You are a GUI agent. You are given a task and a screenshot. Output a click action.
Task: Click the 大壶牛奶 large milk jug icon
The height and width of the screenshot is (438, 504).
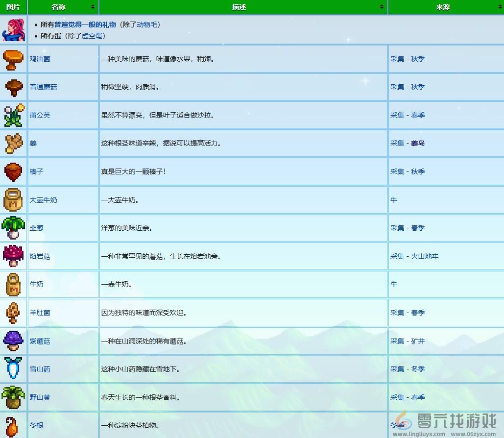coord(13,199)
